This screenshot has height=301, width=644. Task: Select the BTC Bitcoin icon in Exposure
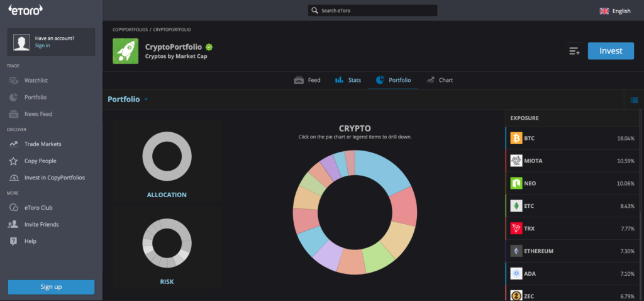click(516, 138)
